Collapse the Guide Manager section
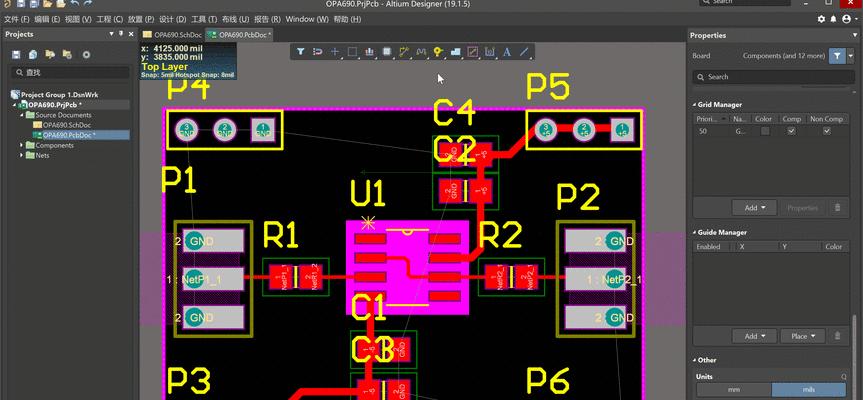 coord(694,233)
